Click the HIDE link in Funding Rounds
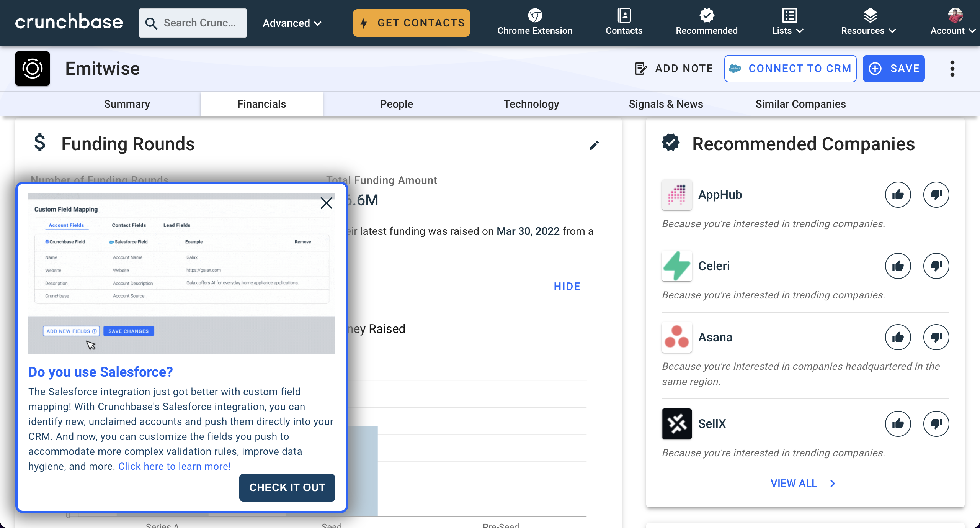Image resolution: width=980 pixels, height=528 pixels. point(567,286)
